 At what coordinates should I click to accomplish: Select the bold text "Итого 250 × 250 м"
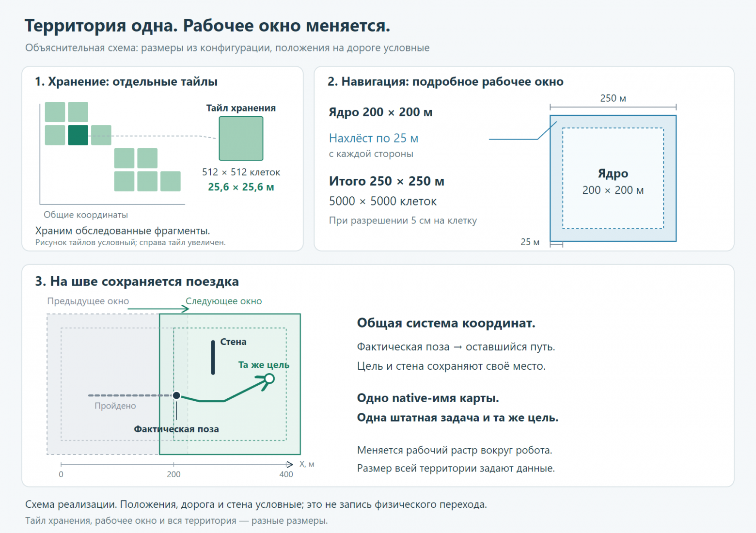pyautogui.click(x=387, y=181)
